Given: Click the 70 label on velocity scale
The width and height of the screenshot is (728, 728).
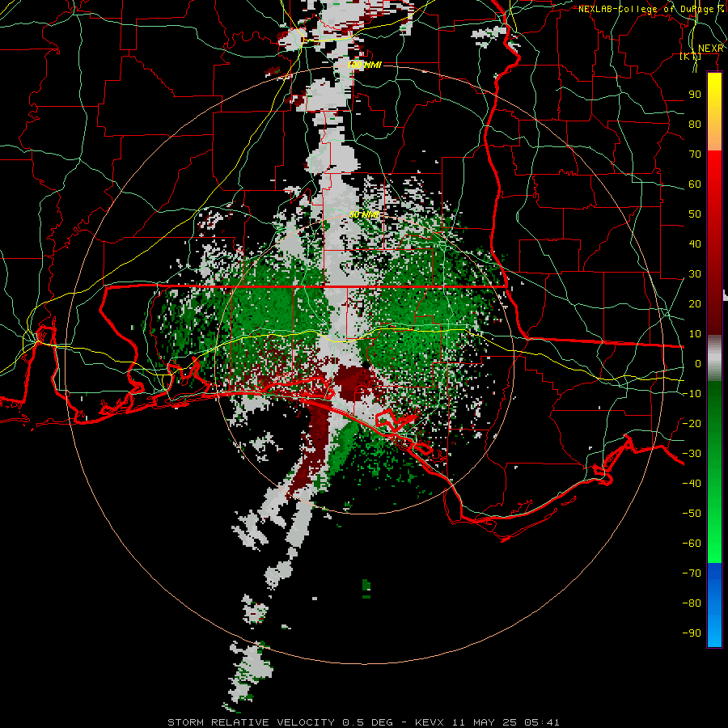Looking at the screenshot, I should tap(695, 154).
